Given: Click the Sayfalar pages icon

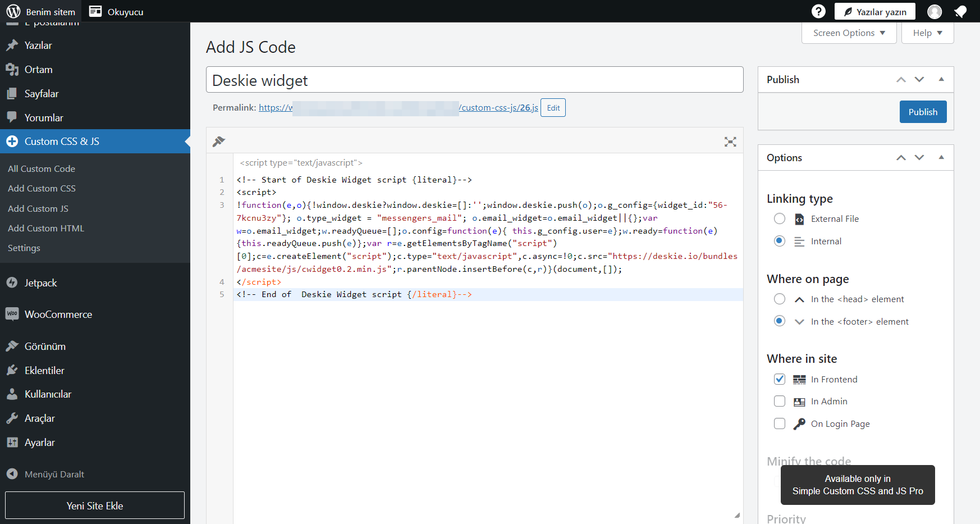Looking at the screenshot, I should 12,94.
